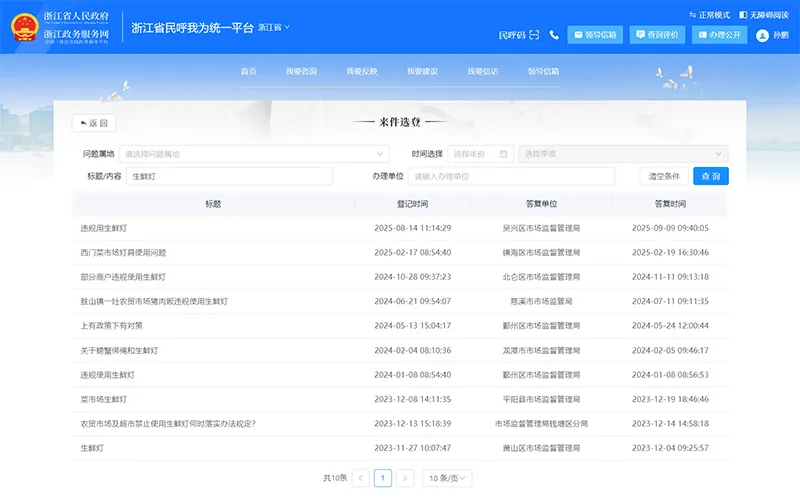
Task: Expand the 浙江省 region selector
Action: [x=273, y=27]
